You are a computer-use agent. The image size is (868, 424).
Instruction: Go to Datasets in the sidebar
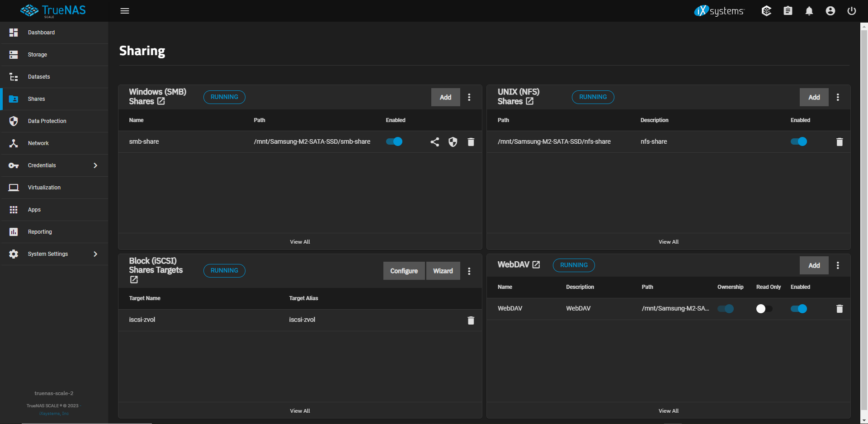pos(39,77)
